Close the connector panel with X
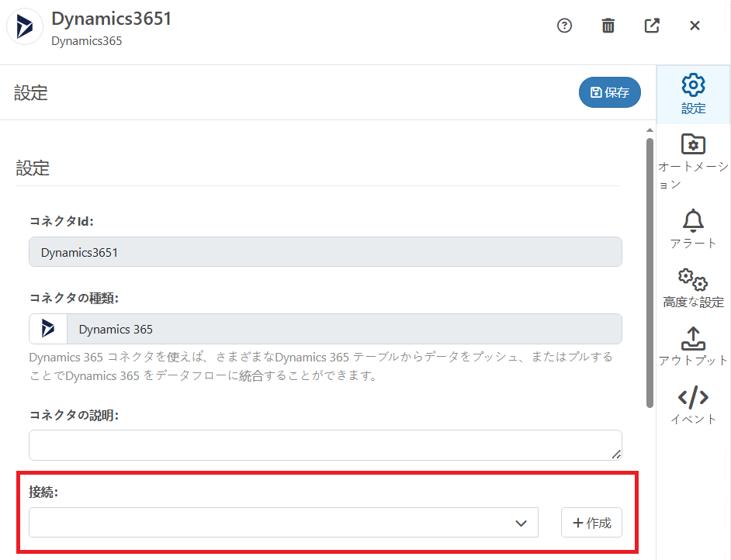This screenshot has width=731, height=560. click(695, 26)
